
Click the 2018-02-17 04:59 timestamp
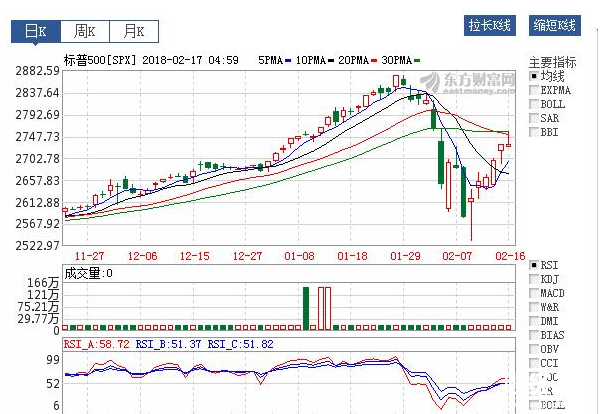[191, 60]
